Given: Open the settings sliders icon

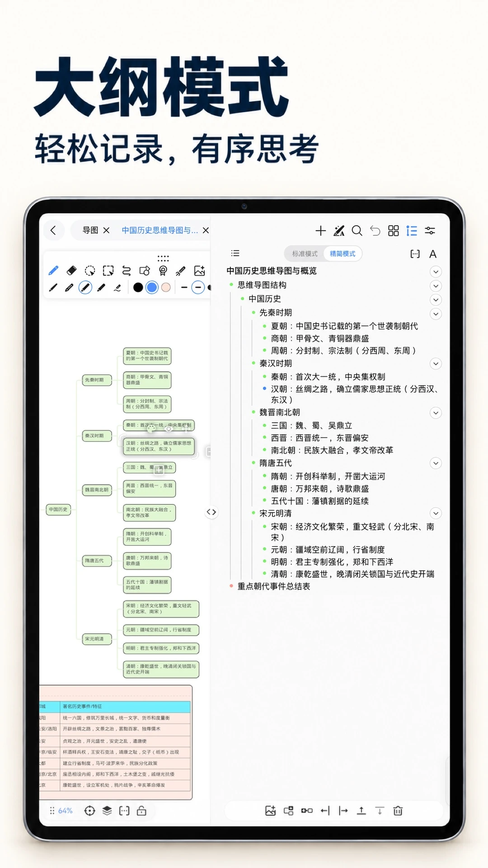Looking at the screenshot, I should [430, 231].
